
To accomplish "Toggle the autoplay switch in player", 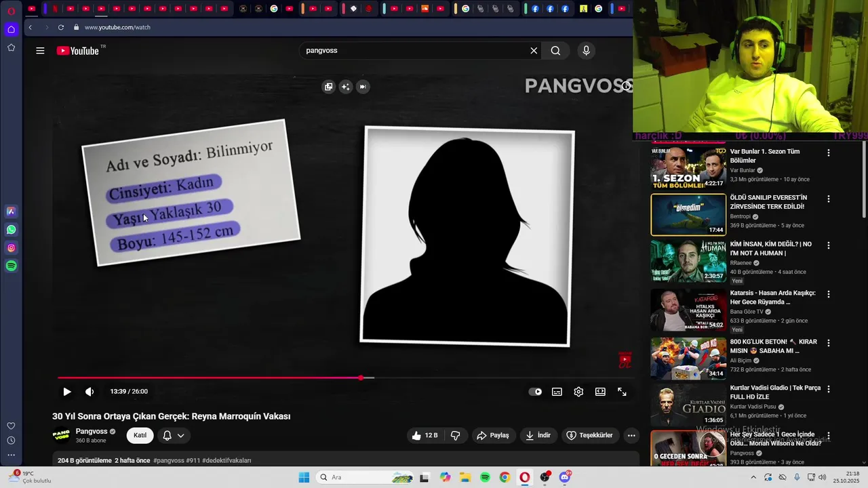I will 535,392.
